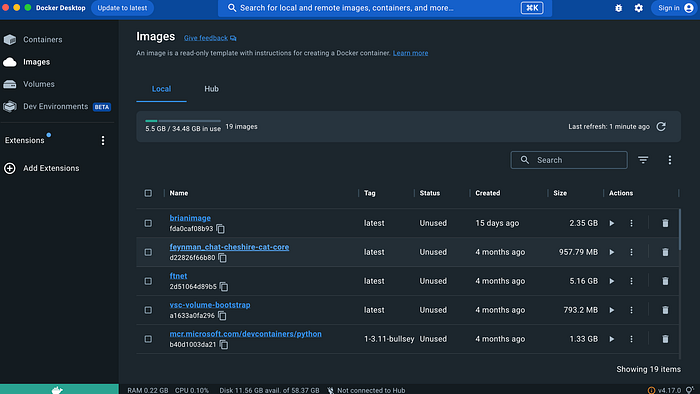
Task: Refresh the images list
Action: coord(661,127)
